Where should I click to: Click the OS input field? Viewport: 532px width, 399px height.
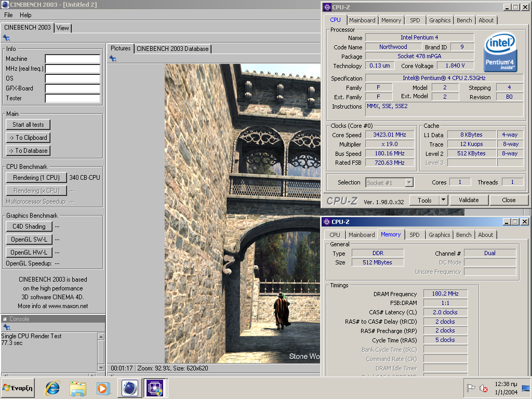73,78
